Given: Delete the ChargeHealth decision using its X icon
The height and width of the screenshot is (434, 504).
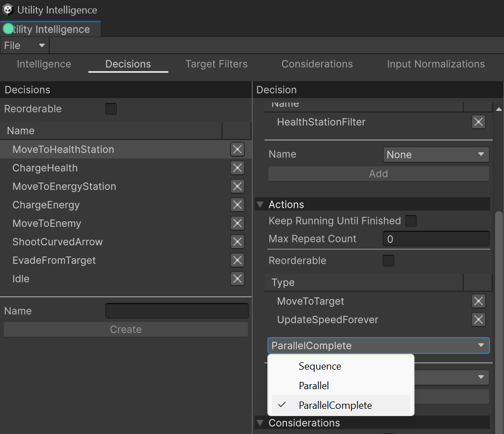Looking at the screenshot, I should (x=237, y=167).
